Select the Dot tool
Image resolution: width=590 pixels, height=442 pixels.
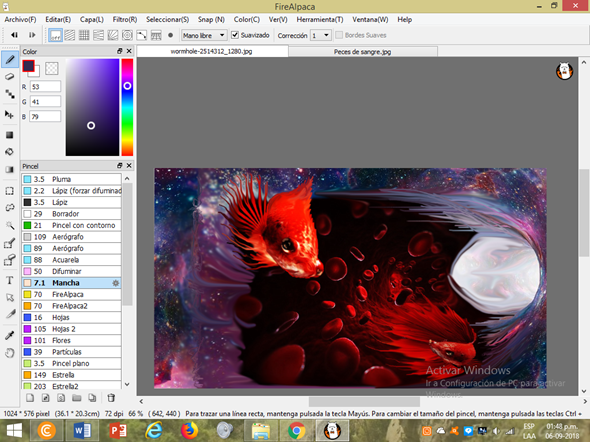coord(10,94)
